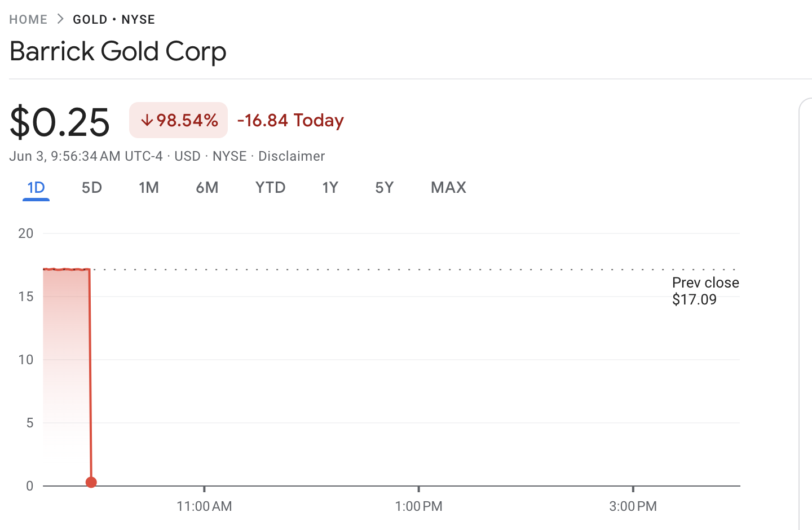Click the 1:00 PM time axis label
Image resolution: width=812 pixels, height=530 pixels.
418,506
